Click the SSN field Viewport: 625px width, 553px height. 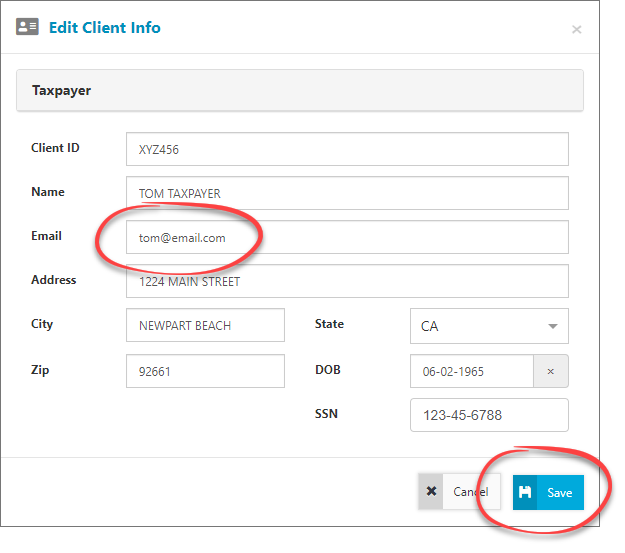[x=489, y=415]
